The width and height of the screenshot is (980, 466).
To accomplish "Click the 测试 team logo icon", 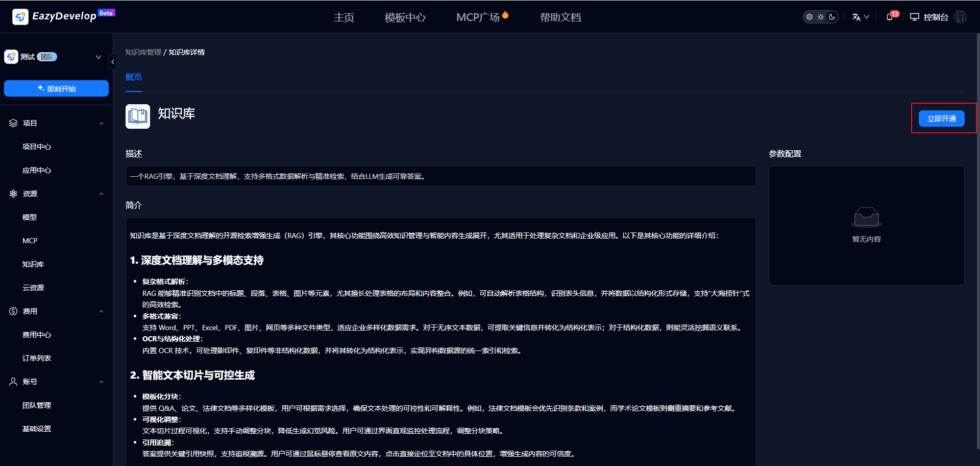I will point(11,57).
